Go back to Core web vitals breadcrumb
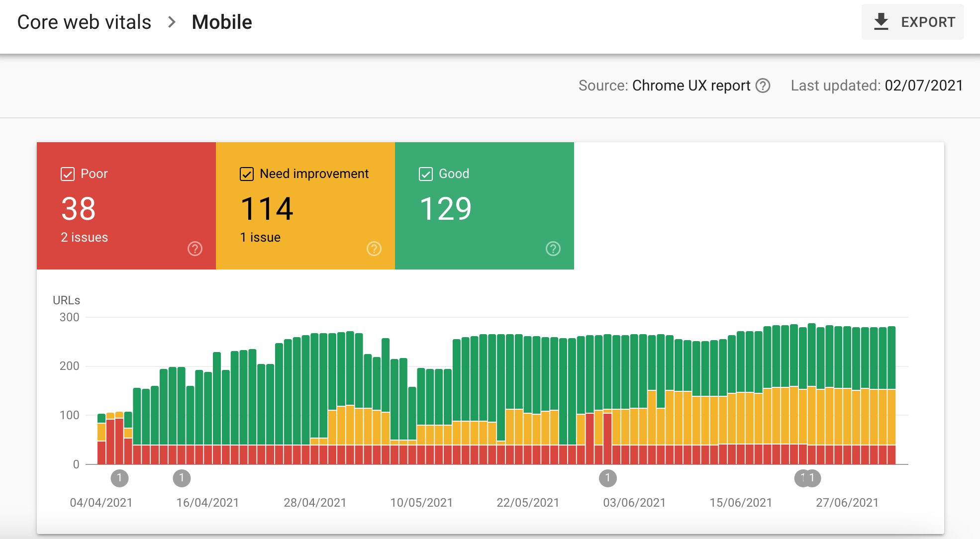The height and width of the screenshot is (539, 980). coord(84,22)
